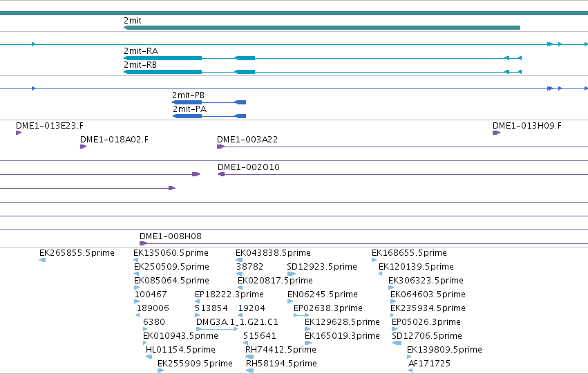Viewport: 588px width, 374px height.
Task: Click the 6380 feature label
Action: tap(154, 322)
